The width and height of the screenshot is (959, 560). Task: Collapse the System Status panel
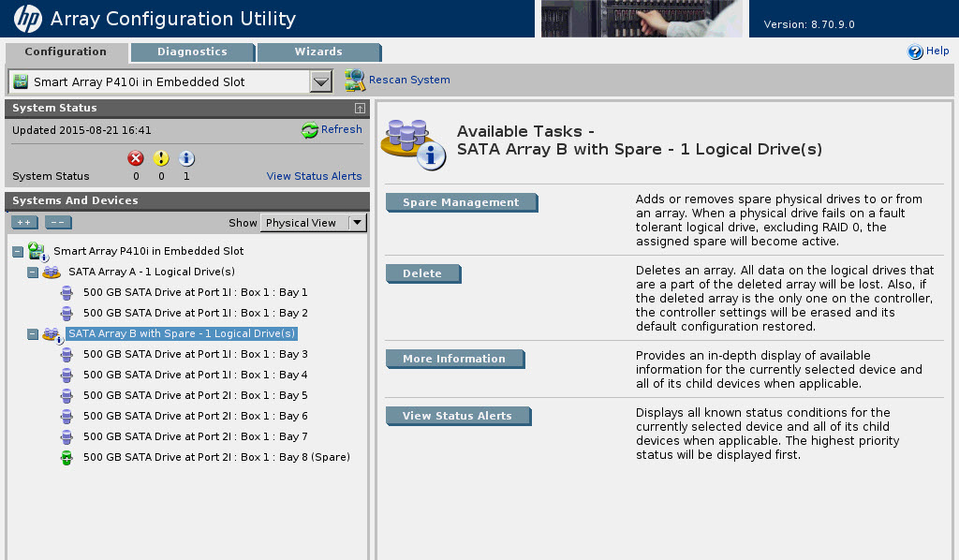[360, 109]
